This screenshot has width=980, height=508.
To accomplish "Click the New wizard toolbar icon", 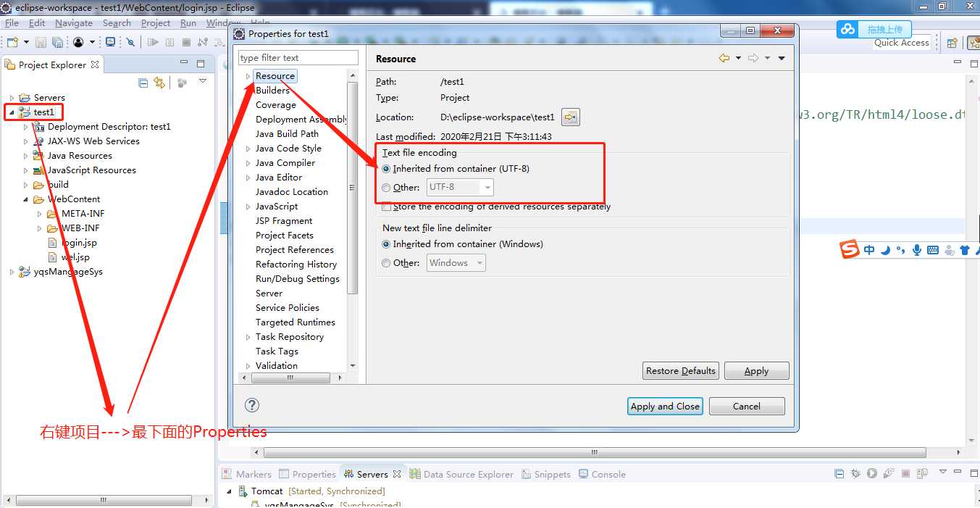I will point(13,42).
